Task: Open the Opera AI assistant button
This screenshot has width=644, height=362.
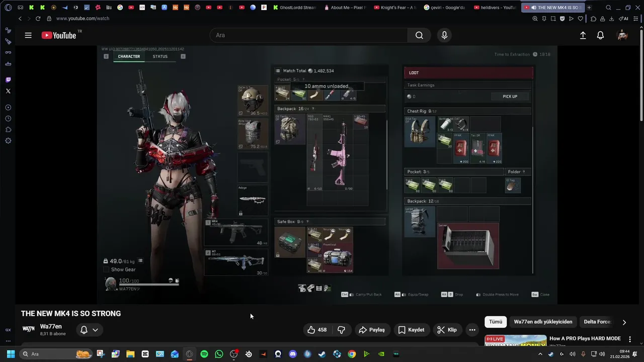Action: pos(623,19)
